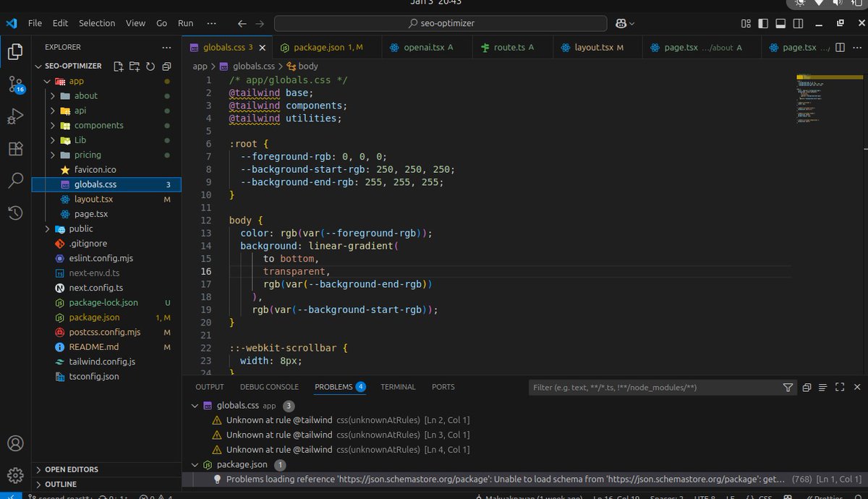Open Copilot dropdown arrow in title bar

[x=632, y=23]
